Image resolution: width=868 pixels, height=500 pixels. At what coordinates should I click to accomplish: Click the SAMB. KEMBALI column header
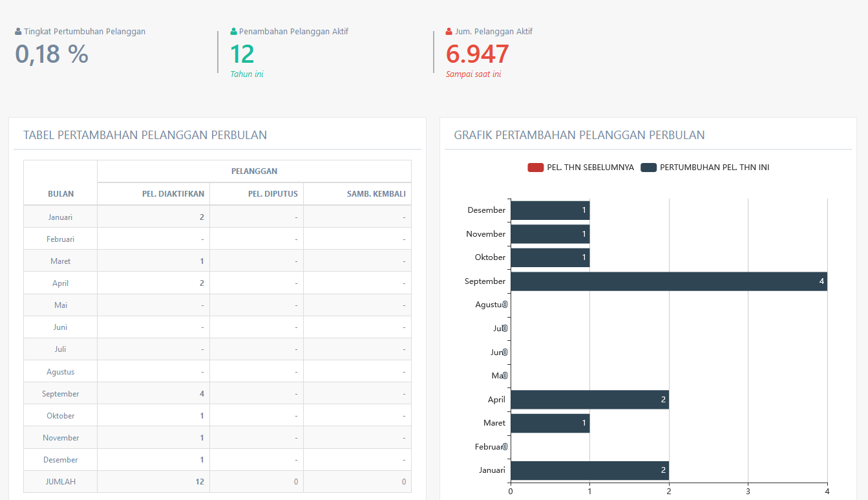tap(376, 193)
